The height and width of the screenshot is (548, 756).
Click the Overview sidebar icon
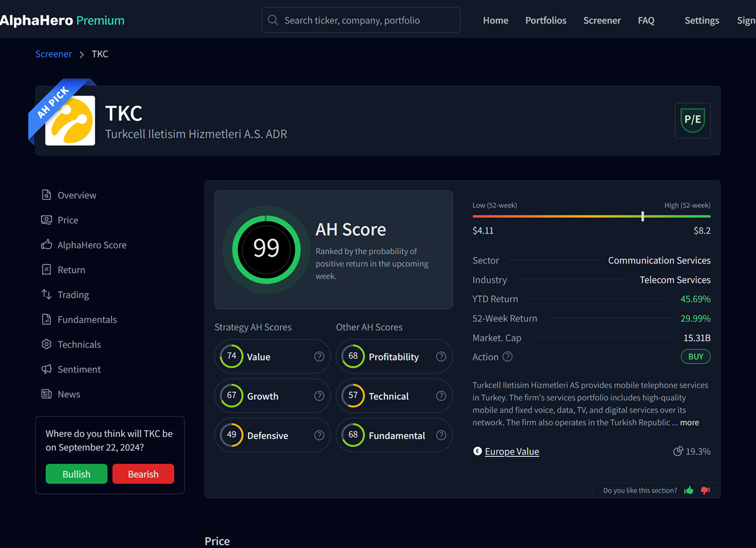click(x=46, y=195)
